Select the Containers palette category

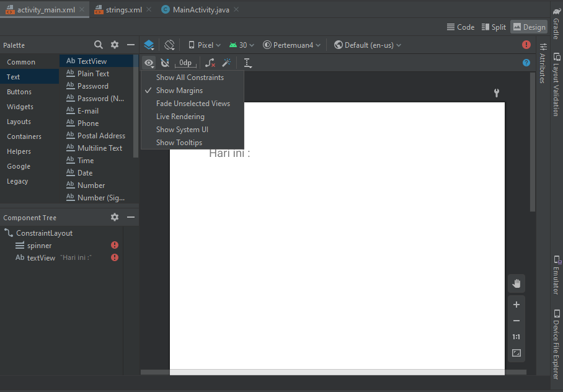[x=29, y=136]
